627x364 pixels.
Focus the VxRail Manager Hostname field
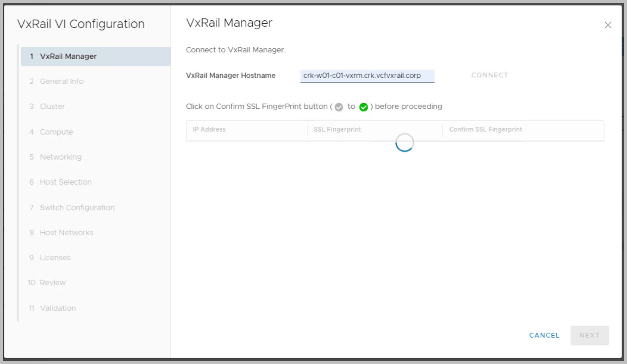[367, 75]
